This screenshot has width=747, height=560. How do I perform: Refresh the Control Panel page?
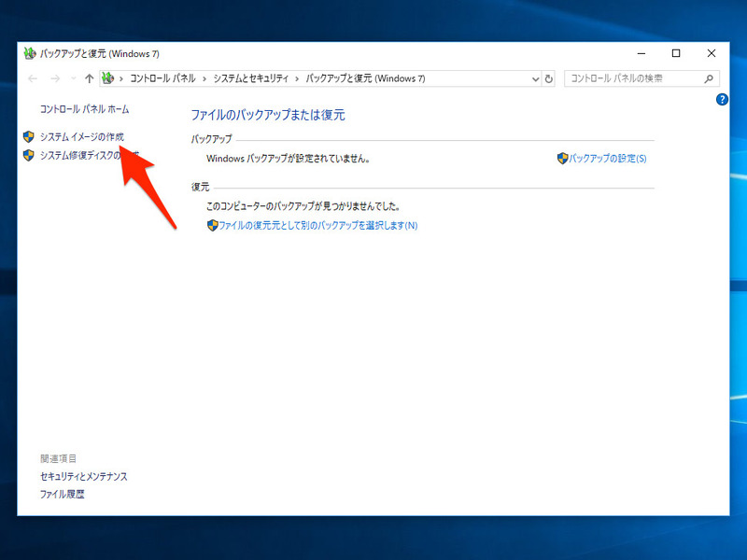(x=549, y=79)
